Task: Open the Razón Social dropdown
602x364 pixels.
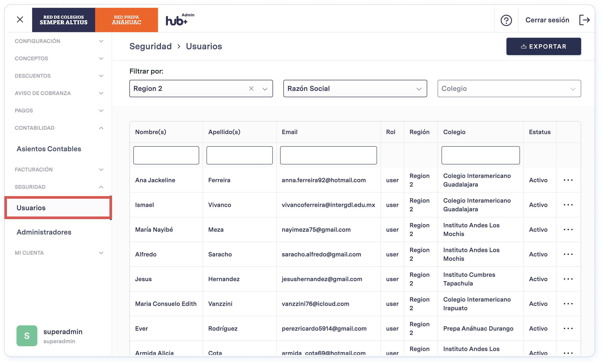Action: 355,89
